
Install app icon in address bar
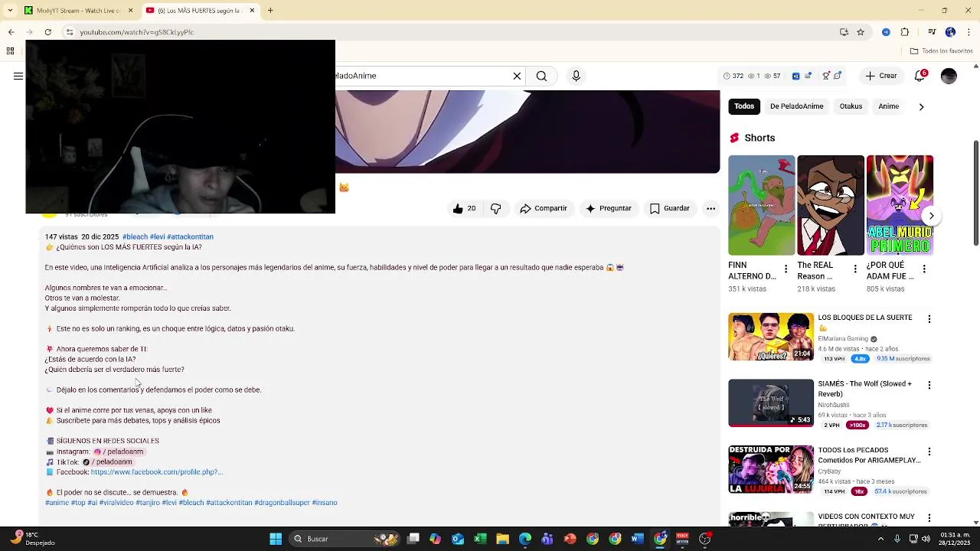pos(844,32)
